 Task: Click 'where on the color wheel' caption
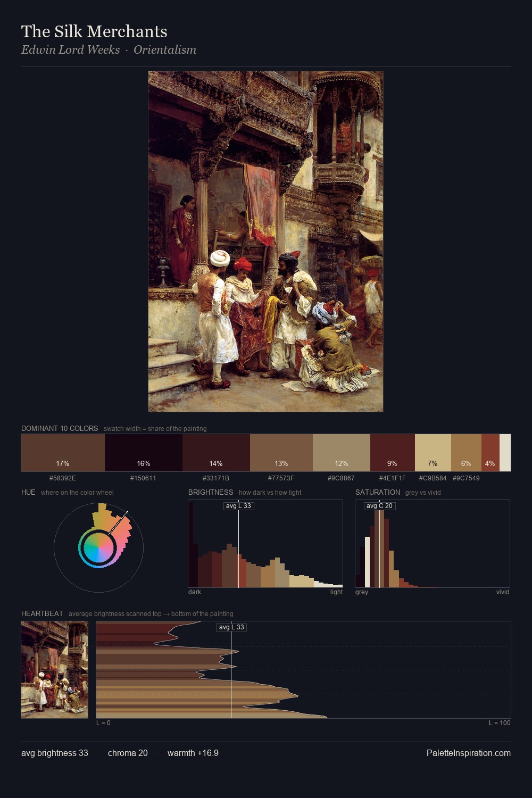point(77,493)
